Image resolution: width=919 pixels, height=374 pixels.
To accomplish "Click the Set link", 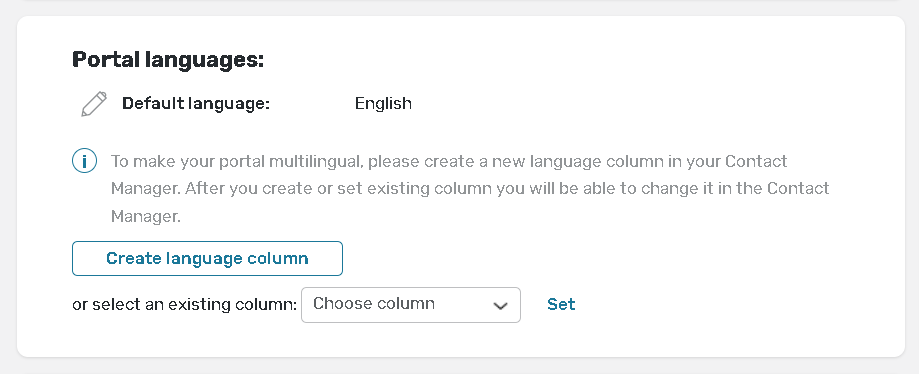I will point(561,304).
